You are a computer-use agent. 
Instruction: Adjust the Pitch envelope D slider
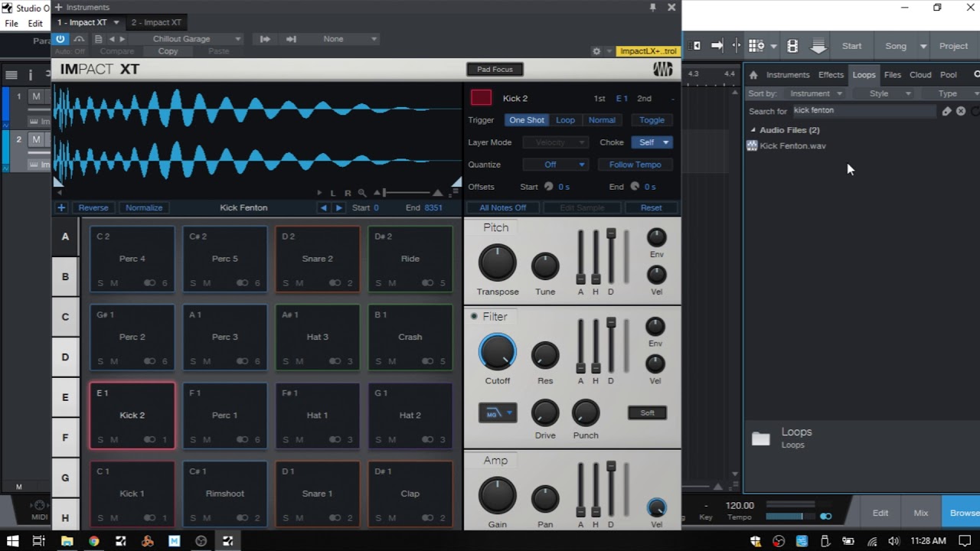point(611,256)
